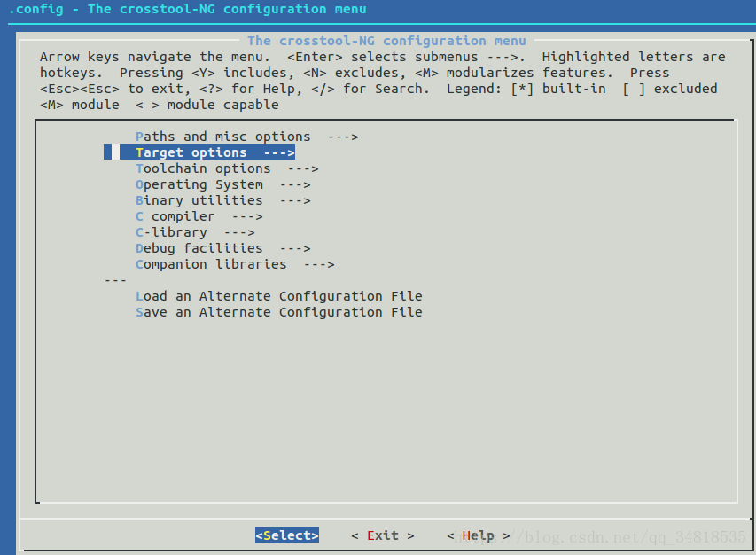The height and width of the screenshot is (555, 756).
Task: Choose Load an Alternate Configuration File
Action: 278,296
